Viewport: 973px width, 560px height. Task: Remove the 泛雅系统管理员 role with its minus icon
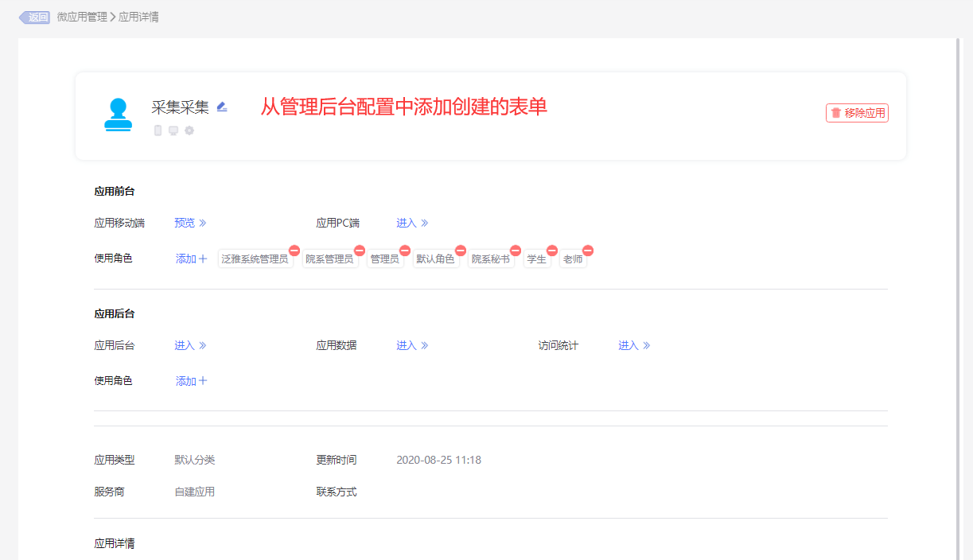point(294,251)
